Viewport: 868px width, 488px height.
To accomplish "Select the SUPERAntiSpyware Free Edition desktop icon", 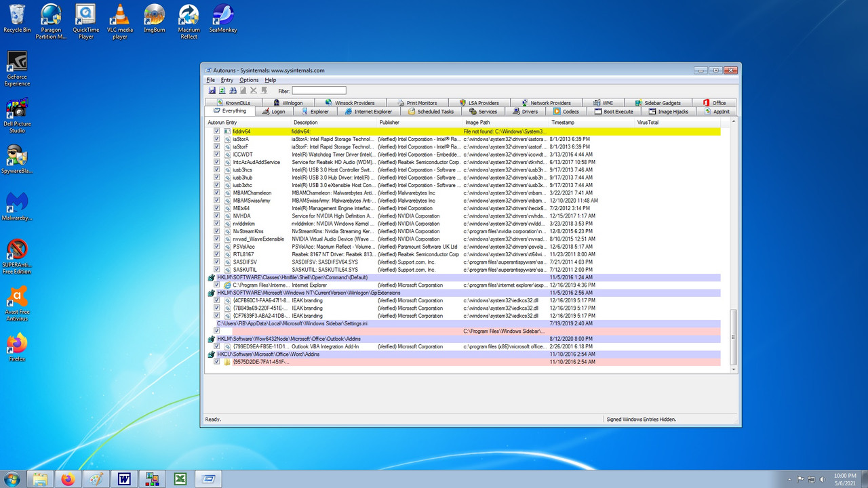I will [17, 256].
